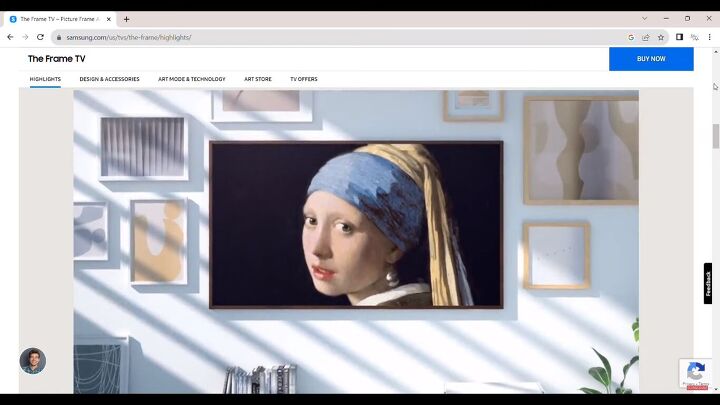Switch to the Highlights tab
This screenshot has width=720, height=405.
click(45, 79)
